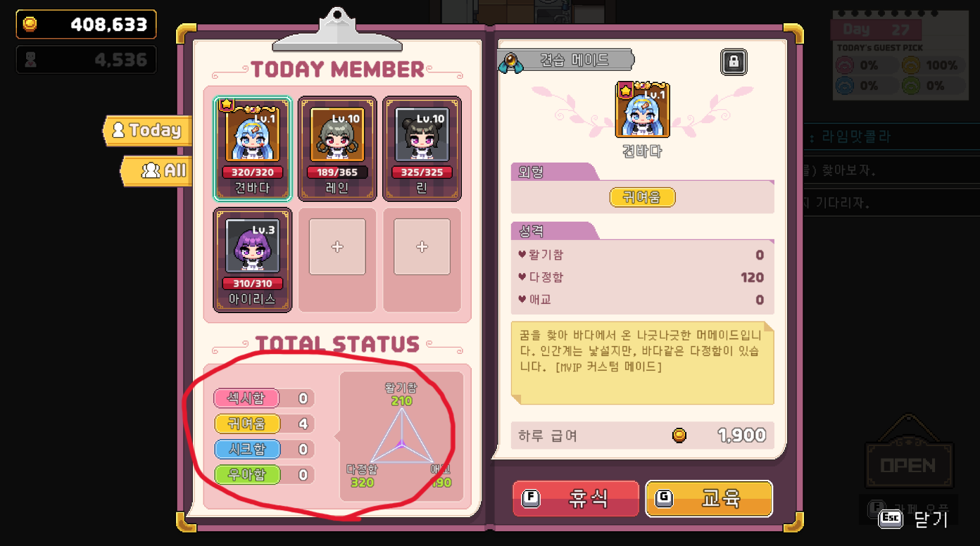Switch to the Today tab
The image size is (980, 546).
click(148, 131)
